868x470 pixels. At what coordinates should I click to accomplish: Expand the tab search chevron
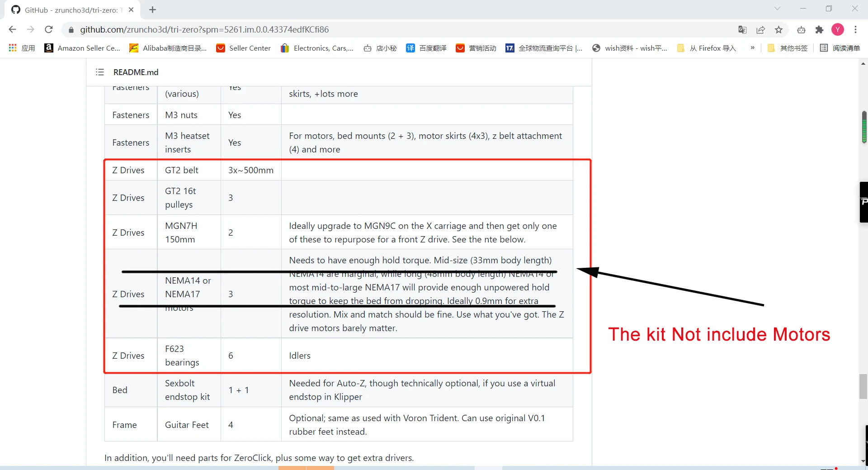[x=777, y=9]
